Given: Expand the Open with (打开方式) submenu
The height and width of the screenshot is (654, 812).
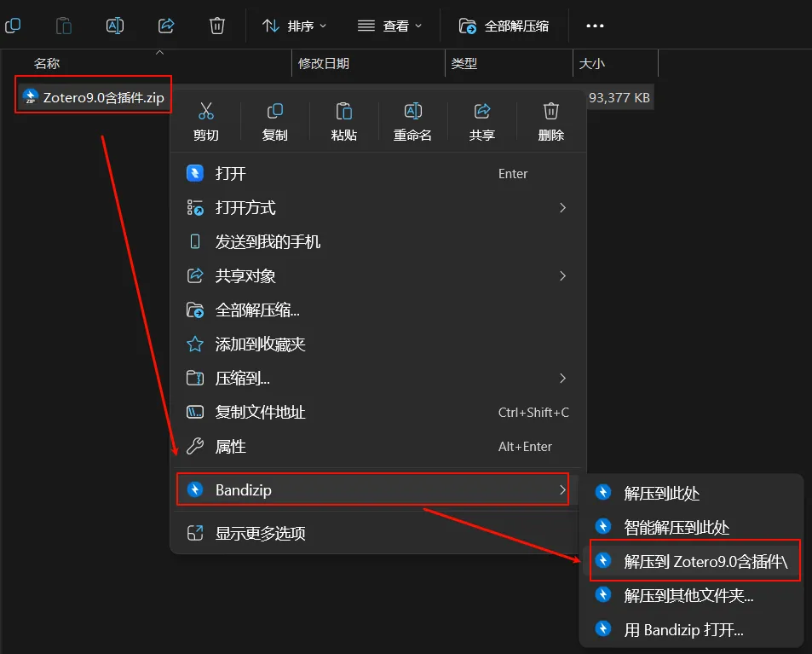Looking at the screenshot, I should [378, 208].
